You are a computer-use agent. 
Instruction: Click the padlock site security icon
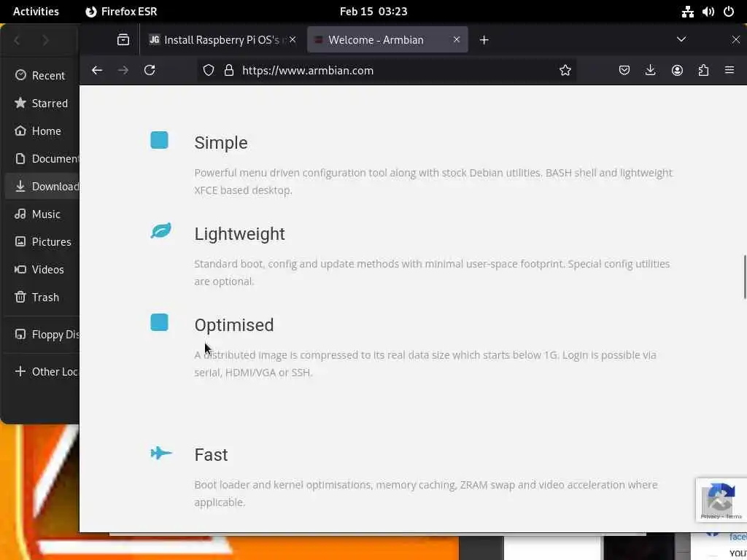[229, 71]
